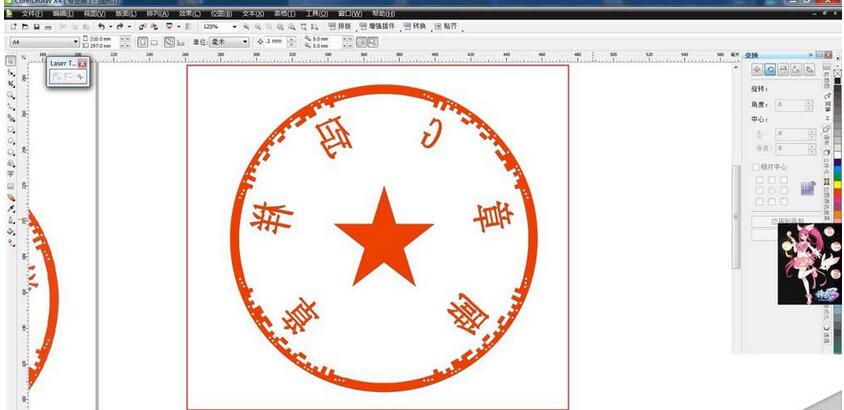Select landscape page orientation
This screenshot has width=844, height=410.
pyautogui.click(x=154, y=42)
